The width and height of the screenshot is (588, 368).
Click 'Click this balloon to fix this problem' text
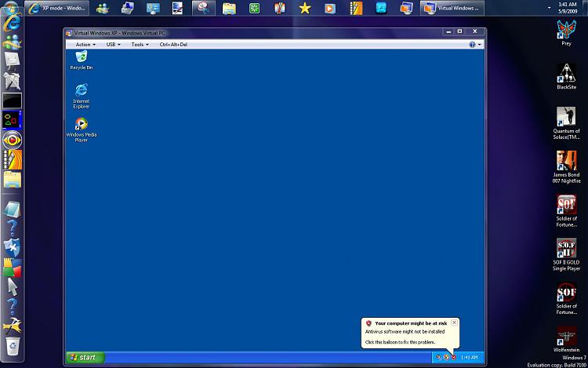400,342
